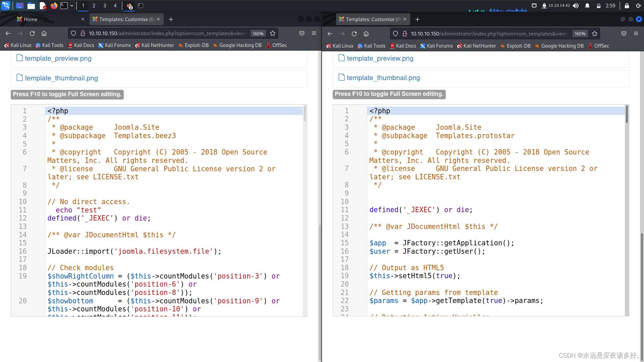This screenshot has width=644, height=362.
Task: Lock the screen with the padlock icon
Action: (627, 6)
